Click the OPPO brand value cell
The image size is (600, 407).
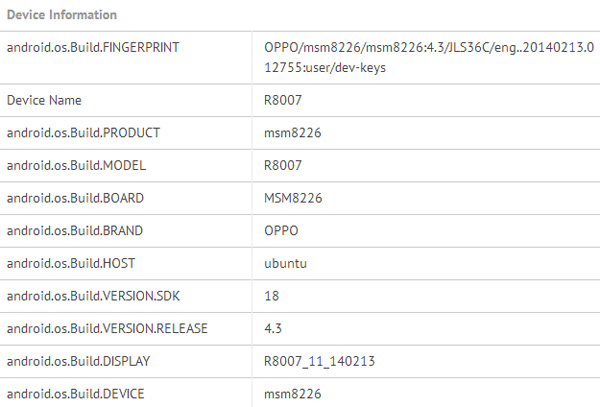(282, 231)
